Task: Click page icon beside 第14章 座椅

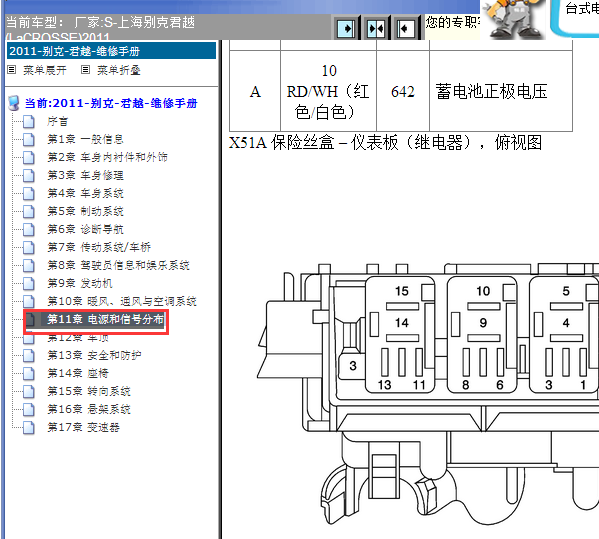Action: (29, 374)
